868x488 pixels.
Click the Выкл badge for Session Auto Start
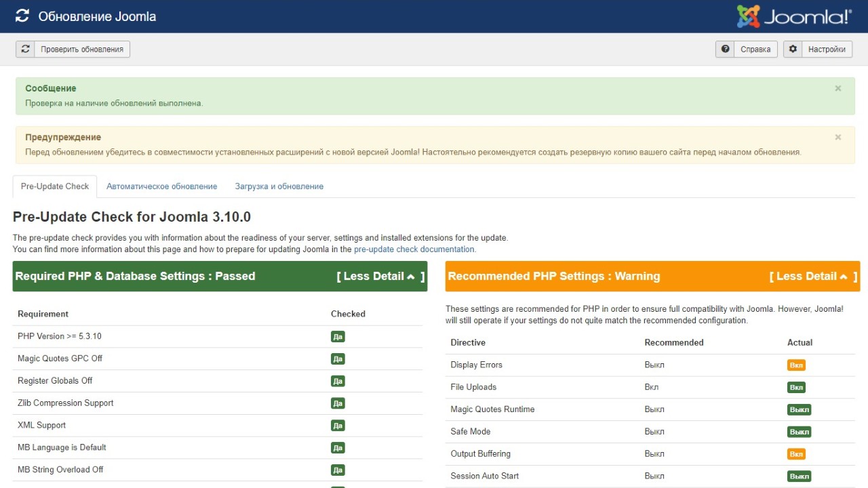click(799, 476)
